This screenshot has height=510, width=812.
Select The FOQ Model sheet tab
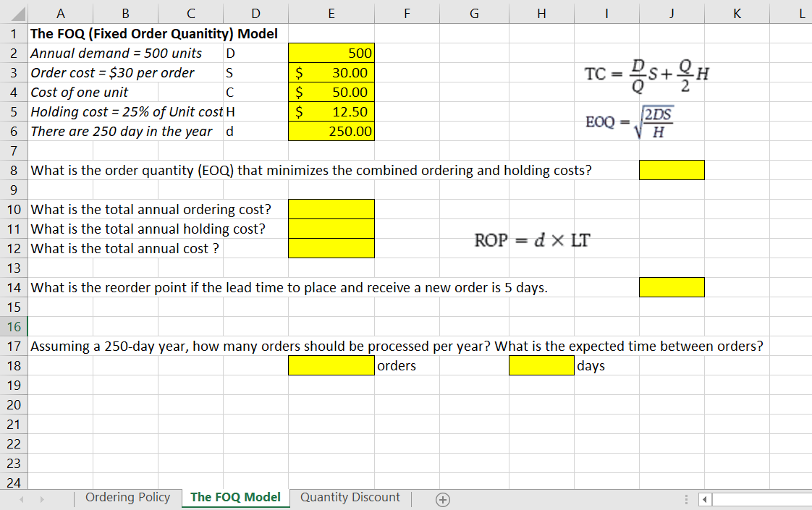tap(235, 498)
